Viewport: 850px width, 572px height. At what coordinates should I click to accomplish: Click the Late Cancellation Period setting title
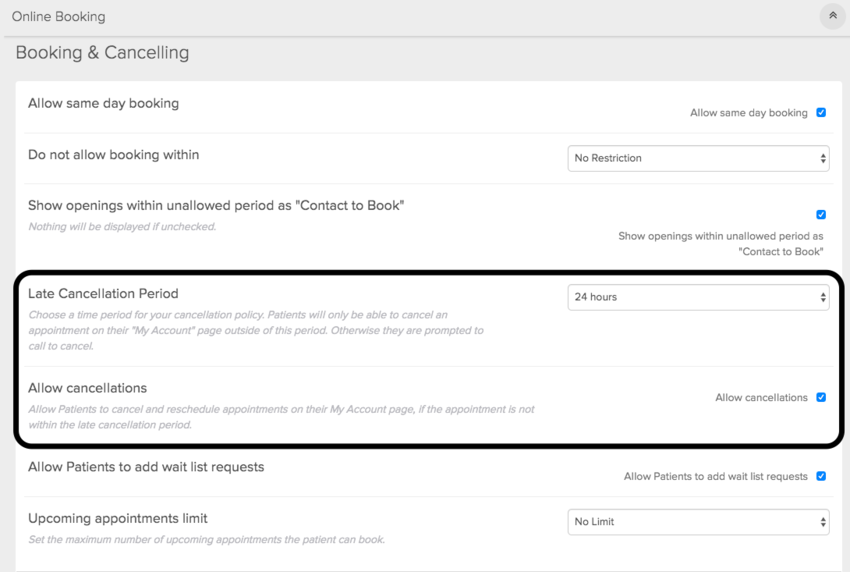(103, 294)
